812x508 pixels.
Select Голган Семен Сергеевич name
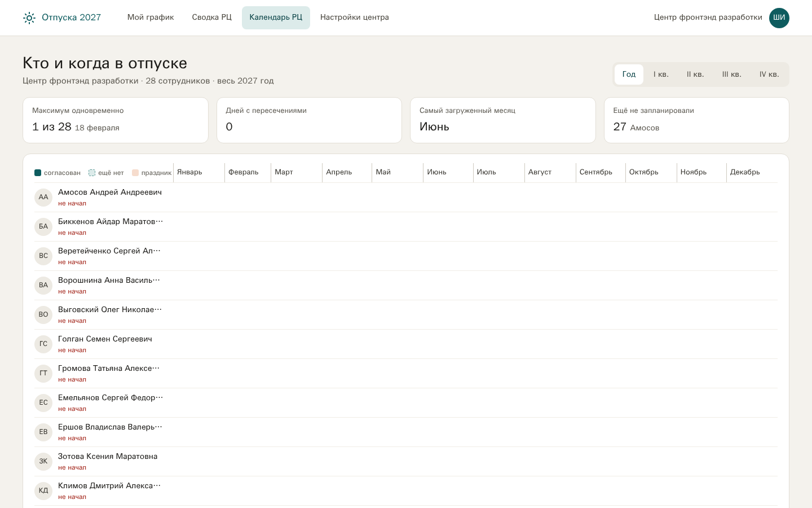click(105, 339)
